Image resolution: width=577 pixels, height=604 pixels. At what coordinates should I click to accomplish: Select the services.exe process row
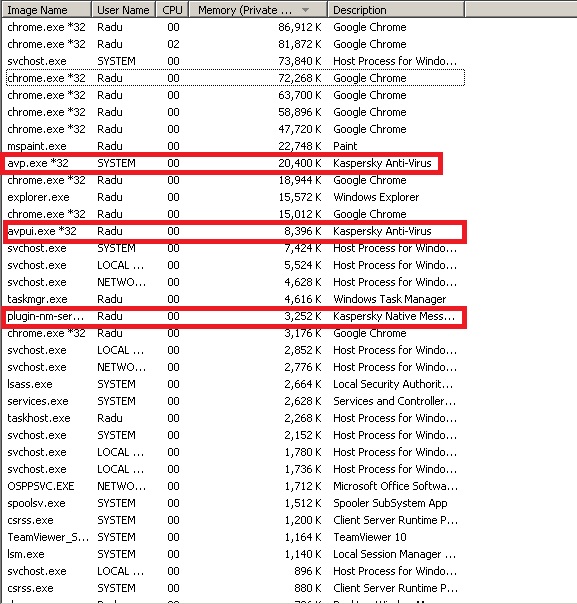[233, 401]
